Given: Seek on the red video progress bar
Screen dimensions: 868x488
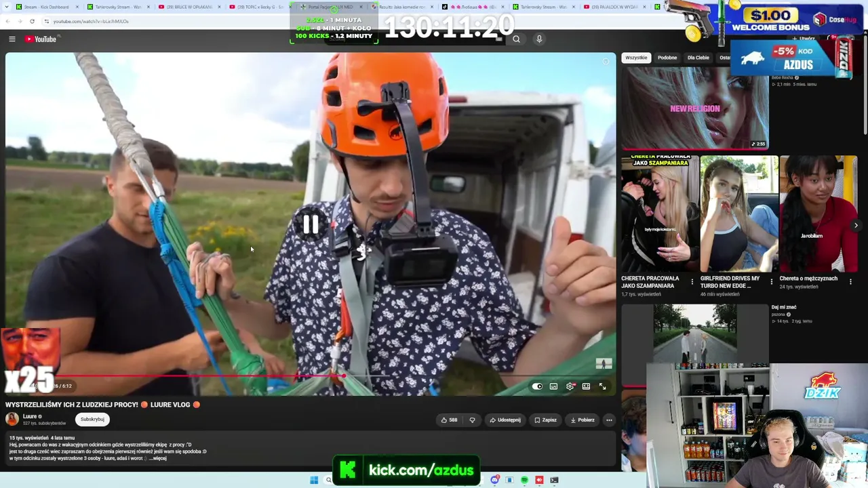Looking at the screenshot, I should point(311,375).
